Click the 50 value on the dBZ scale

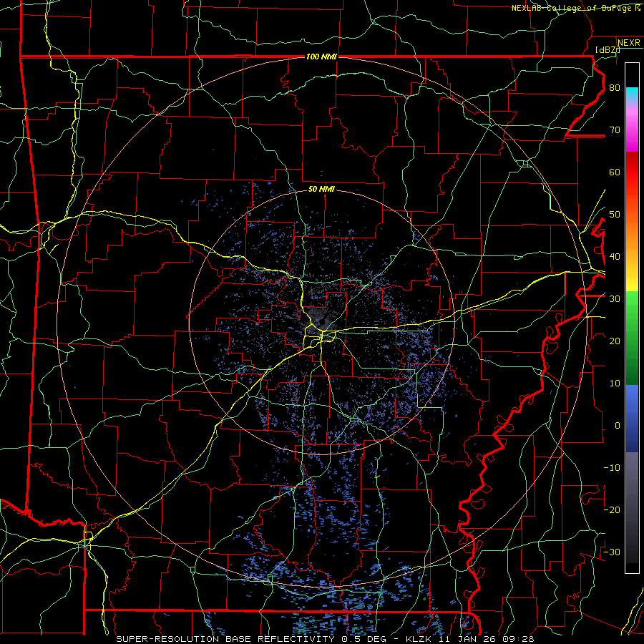[x=615, y=215]
